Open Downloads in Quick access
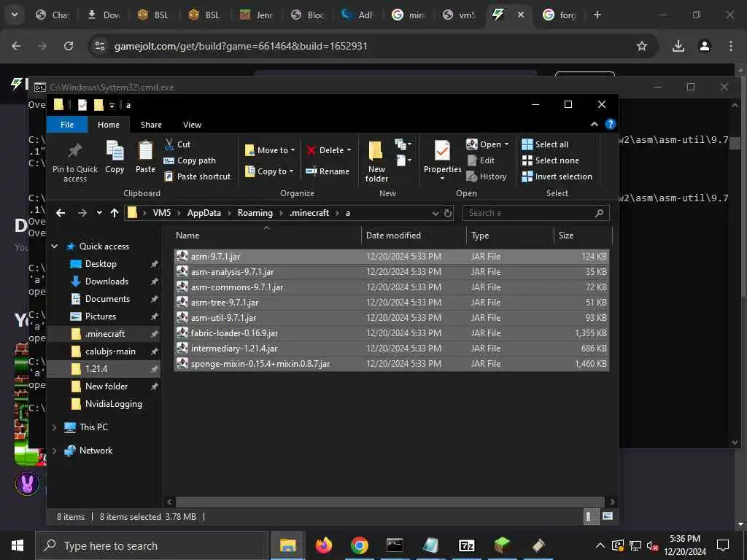The height and width of the screenshot is (560, 747). (106, 281)
